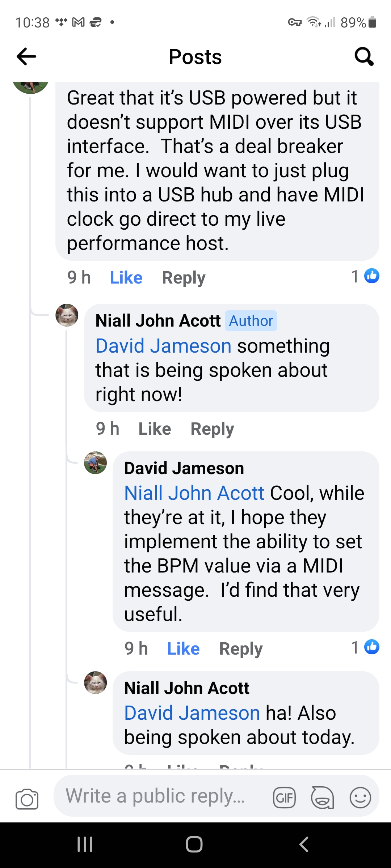
Task: Open search with magnifying glass icon
Action: [x=363, y=57]
